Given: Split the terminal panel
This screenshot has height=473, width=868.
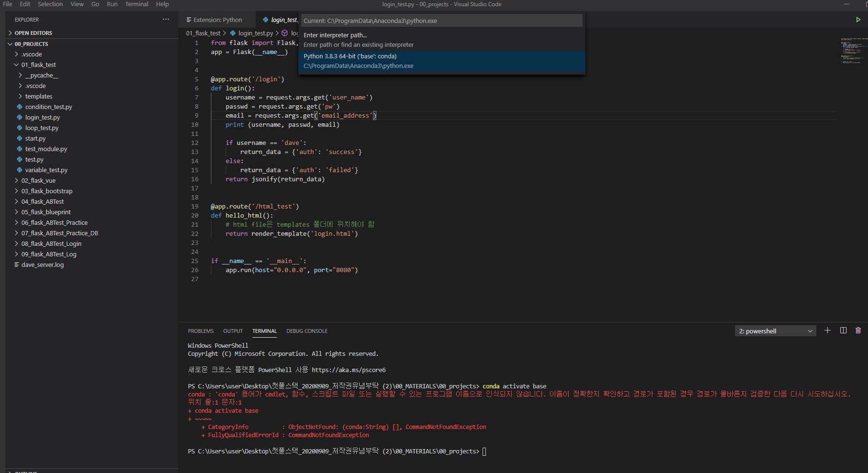Looking at the screenshot, I should click(843, 330).
